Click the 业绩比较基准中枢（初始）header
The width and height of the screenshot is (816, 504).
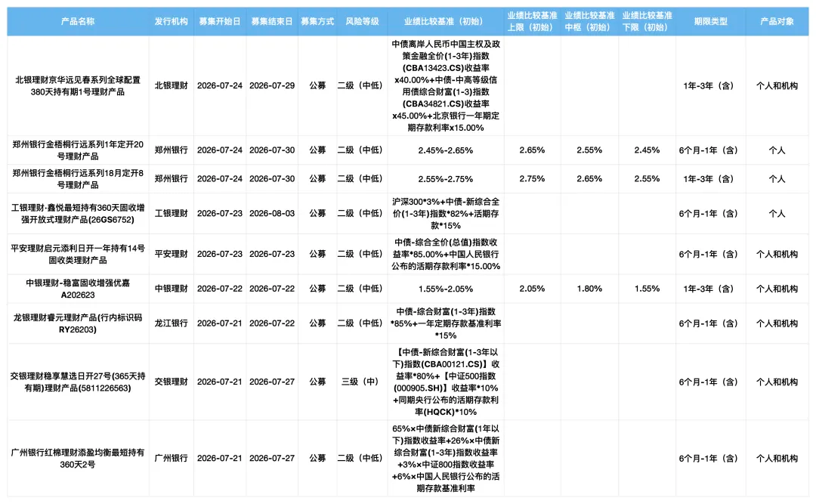[589, 21]
